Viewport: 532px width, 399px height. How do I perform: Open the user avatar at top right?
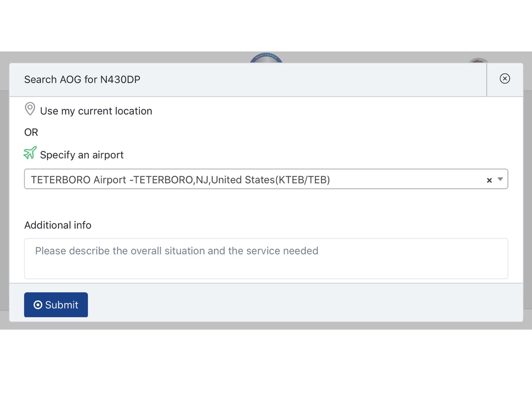click(x=478, y=61)
